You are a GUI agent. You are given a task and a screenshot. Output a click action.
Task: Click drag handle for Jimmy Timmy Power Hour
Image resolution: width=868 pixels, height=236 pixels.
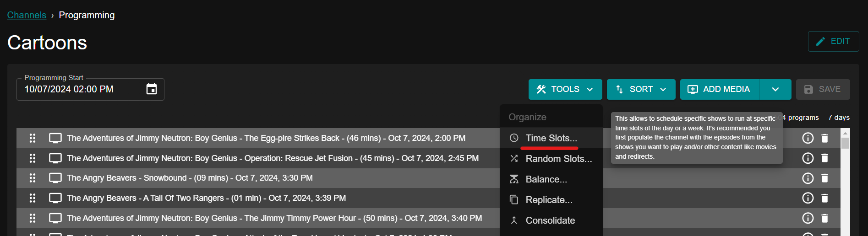point(33,218)
